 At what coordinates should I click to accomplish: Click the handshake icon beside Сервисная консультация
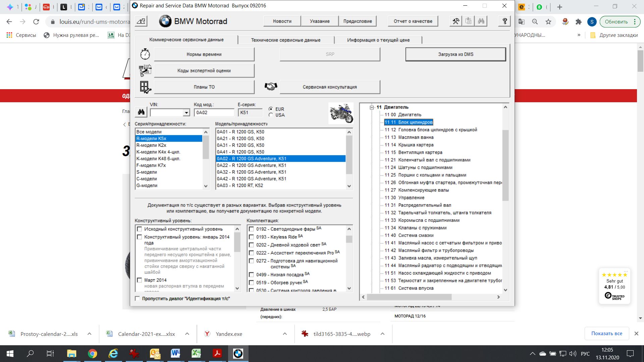coord(271,87)
